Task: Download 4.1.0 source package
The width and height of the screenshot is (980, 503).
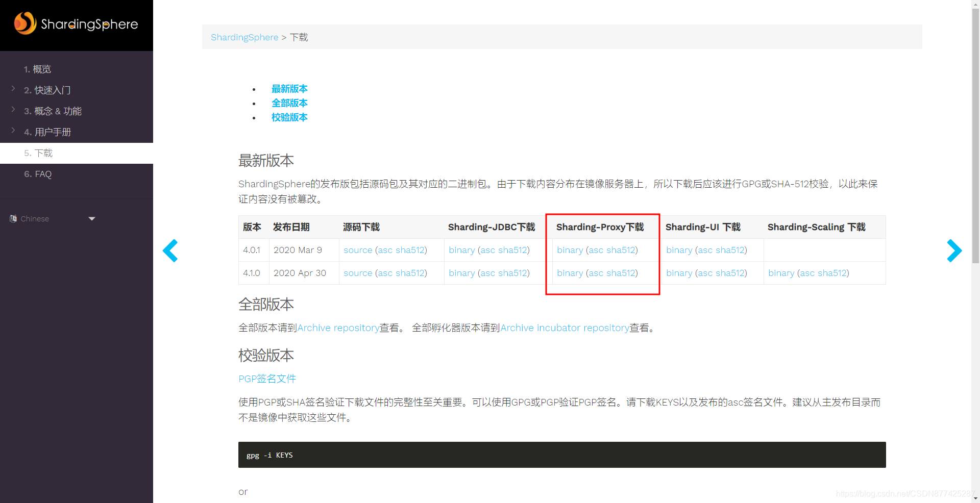Action: tap(358, 273)
